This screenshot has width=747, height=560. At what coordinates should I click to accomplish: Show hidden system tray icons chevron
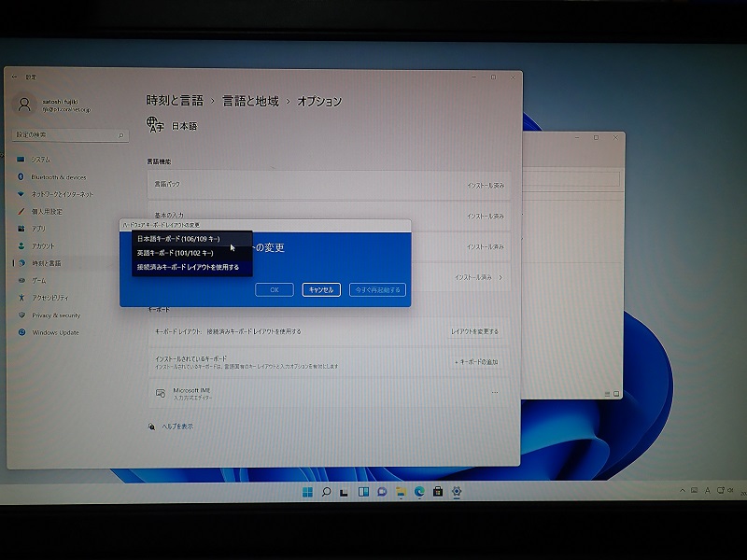tap(683, 491)
